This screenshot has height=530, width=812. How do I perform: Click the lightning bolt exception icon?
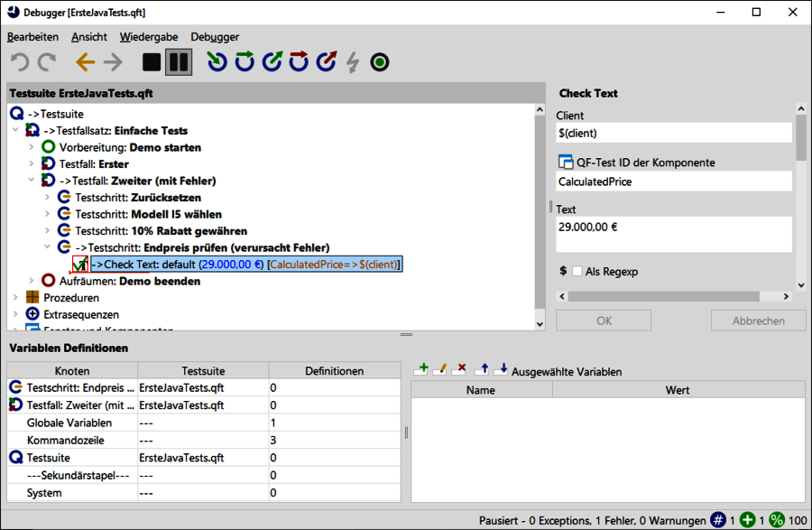[353, 62]
